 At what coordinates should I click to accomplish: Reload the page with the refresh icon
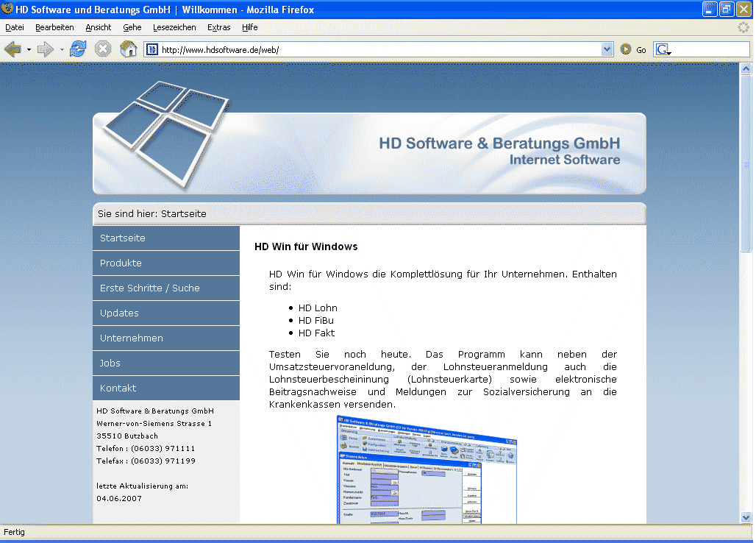click(x=78, y=49)
